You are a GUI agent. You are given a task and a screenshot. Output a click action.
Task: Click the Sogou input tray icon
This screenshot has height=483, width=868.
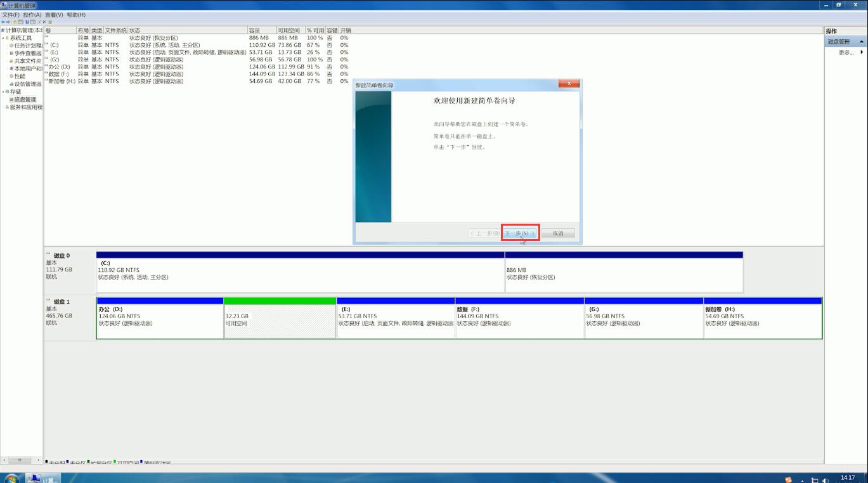pyautogui.click(x=788, y=479)
